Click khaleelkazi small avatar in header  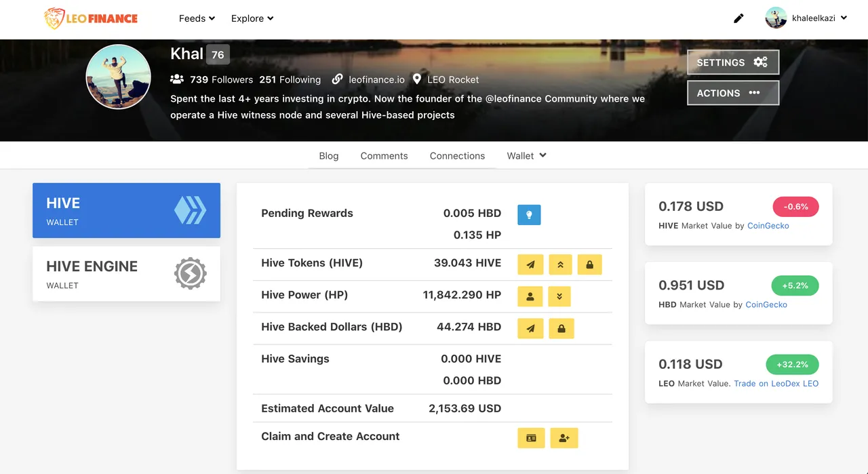point(776,18)
